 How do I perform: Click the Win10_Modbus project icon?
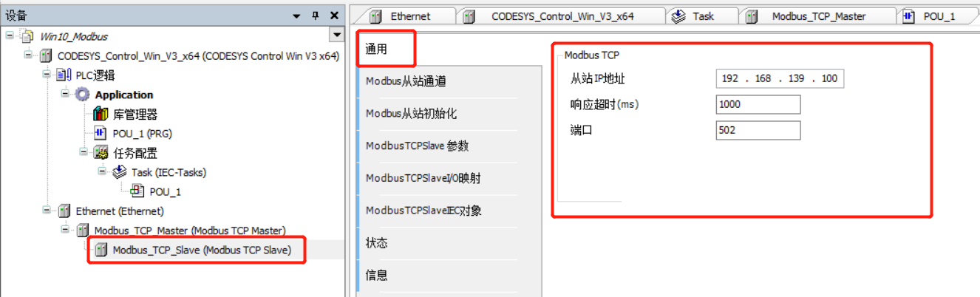pos(27,36)
